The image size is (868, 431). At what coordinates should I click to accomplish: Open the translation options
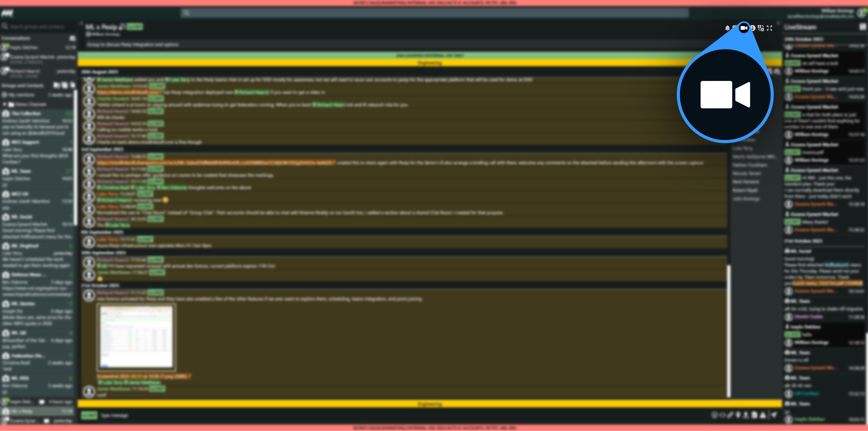761,28
